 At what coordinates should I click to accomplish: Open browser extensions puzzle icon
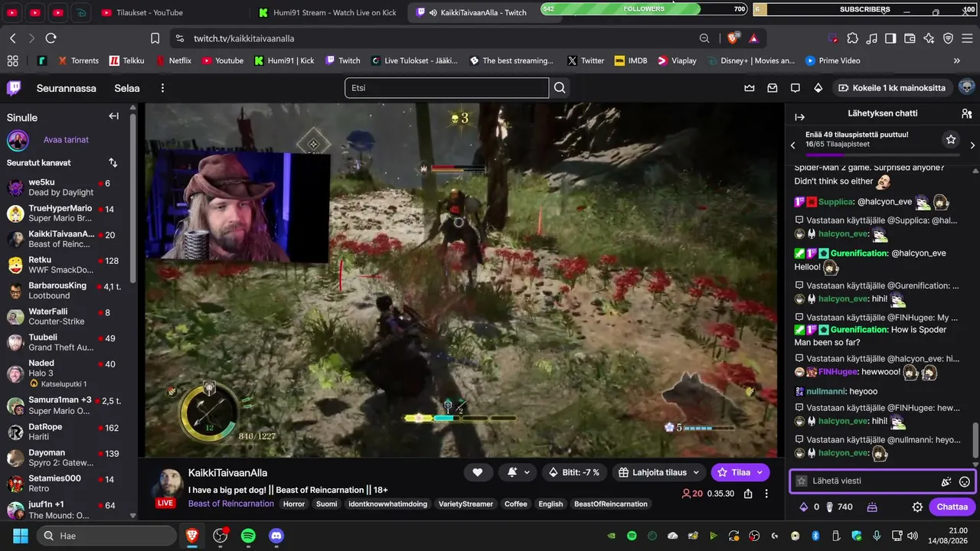(x=852, y=38)
